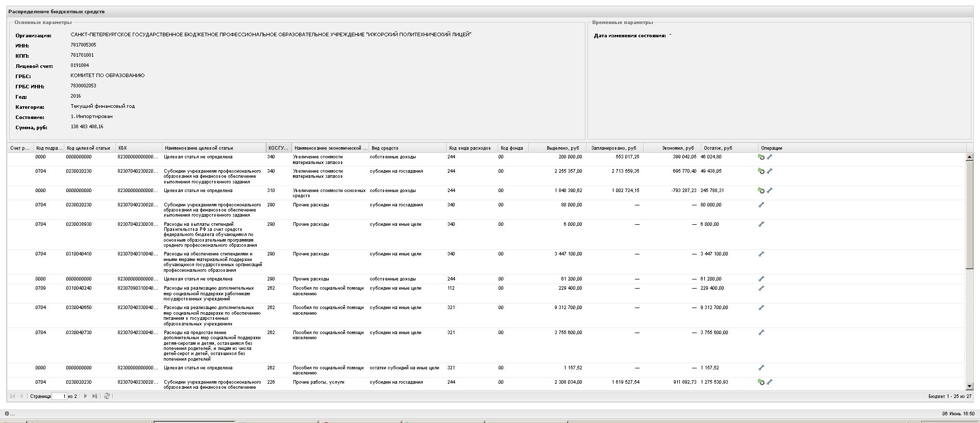Image resolution: width=980 pixels, height=423 pixels.
Task: Click the 'Код подра...' column header
Action: (x=49, y=148)
